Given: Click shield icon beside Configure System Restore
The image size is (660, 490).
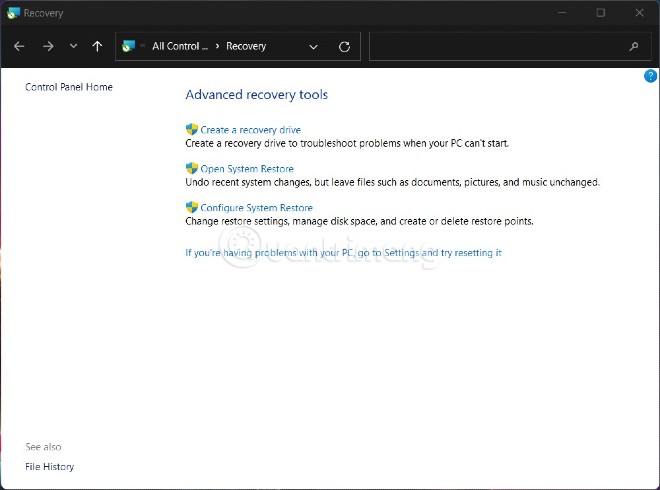Looking at the screenshot, I should pyautogui.click(x=192, y=207).
